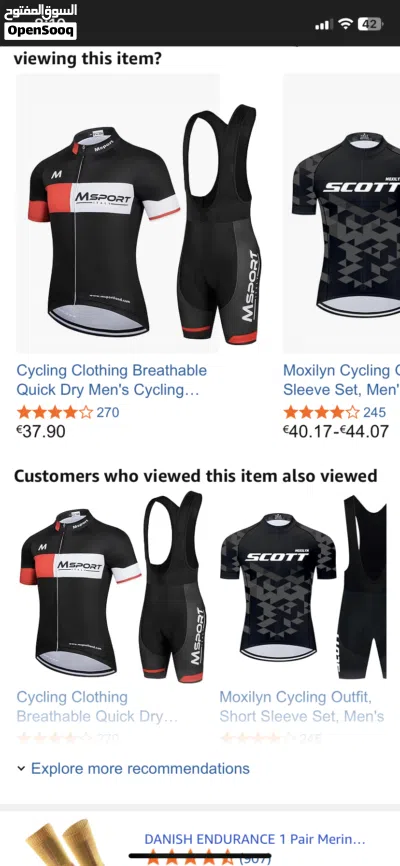The height and width of the screenshot is (866, 400).
Task: Tap star rating with 245 reviews
Action: pyautogui.click(x=321, y=412)
